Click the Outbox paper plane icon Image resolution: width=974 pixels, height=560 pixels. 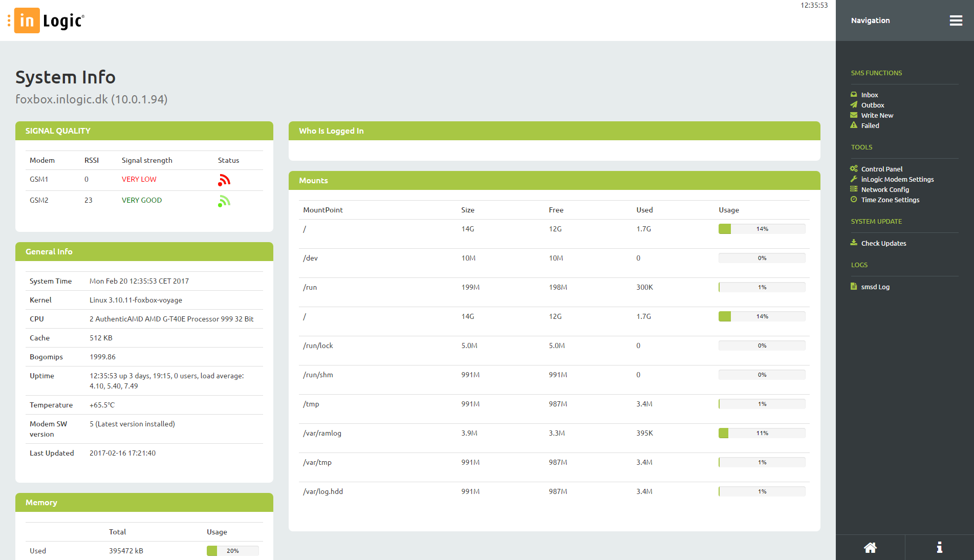click(x=854, y=105)
